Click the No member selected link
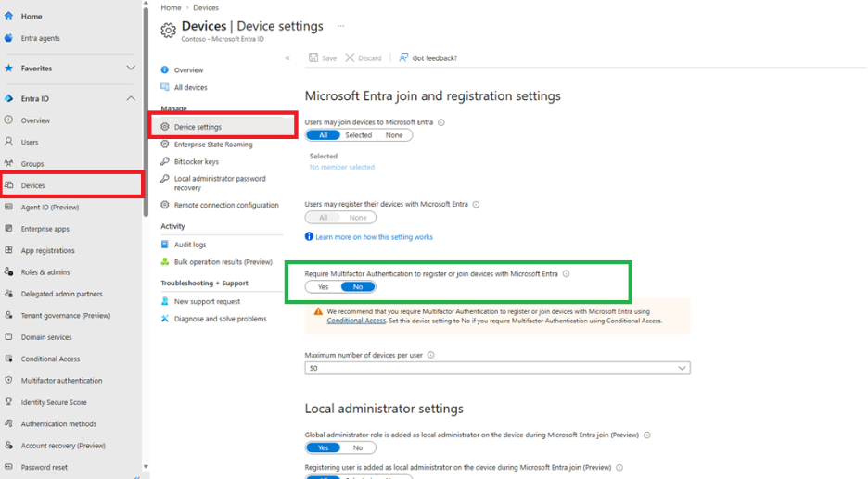 point(342,167)
